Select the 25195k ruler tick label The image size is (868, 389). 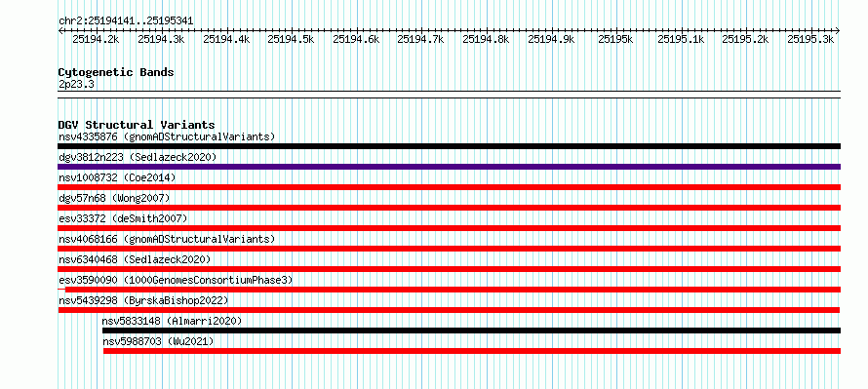tap(616, 39)
